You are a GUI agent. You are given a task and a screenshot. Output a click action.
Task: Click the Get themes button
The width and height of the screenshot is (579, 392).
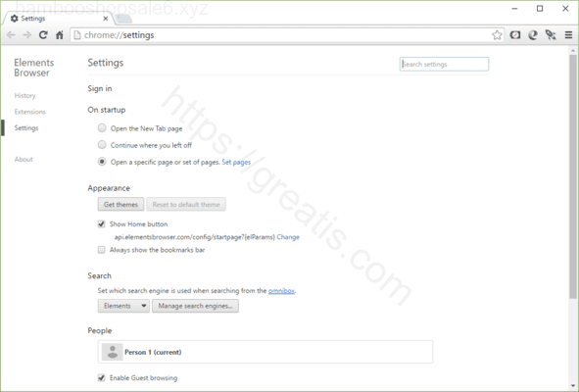coord(121,204)
